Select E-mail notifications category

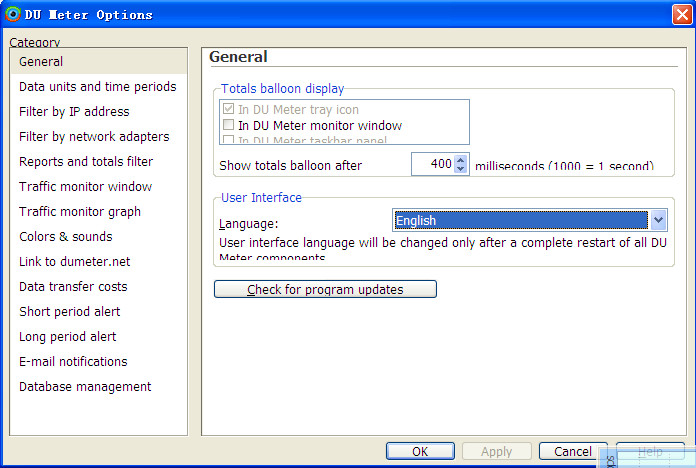[99, 362]
